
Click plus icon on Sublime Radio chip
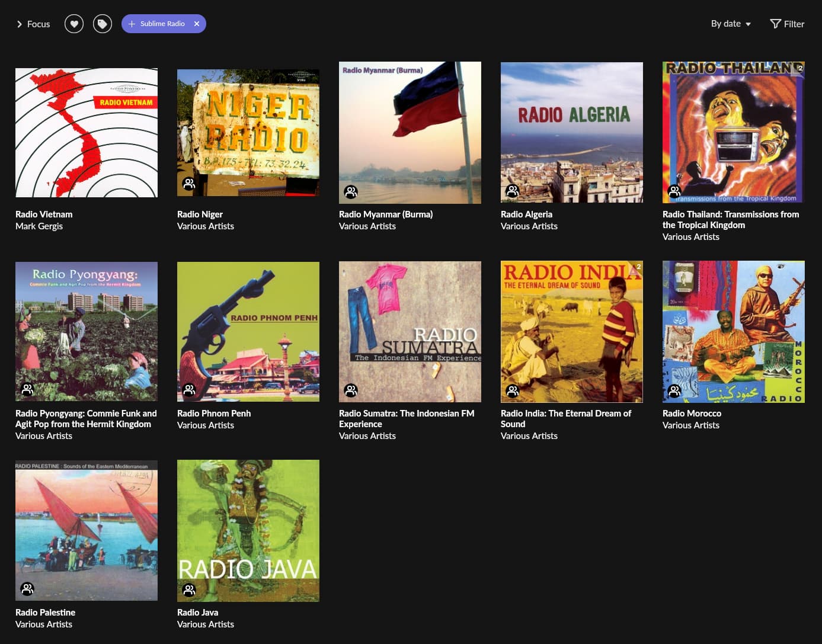132,24
